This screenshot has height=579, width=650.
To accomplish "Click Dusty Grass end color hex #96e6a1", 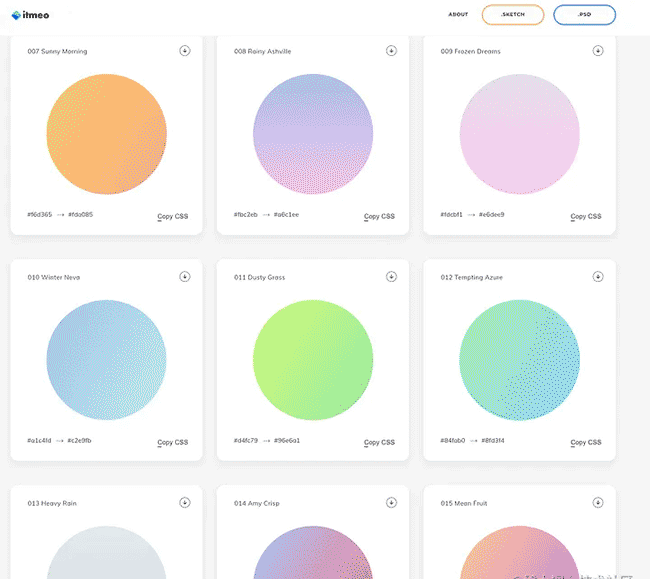I will [287, 440].
